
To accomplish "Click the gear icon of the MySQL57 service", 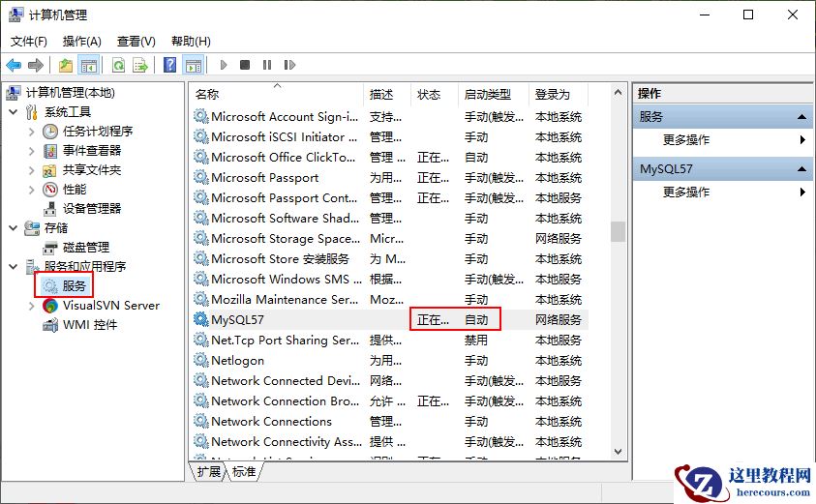I will [201, 319].
